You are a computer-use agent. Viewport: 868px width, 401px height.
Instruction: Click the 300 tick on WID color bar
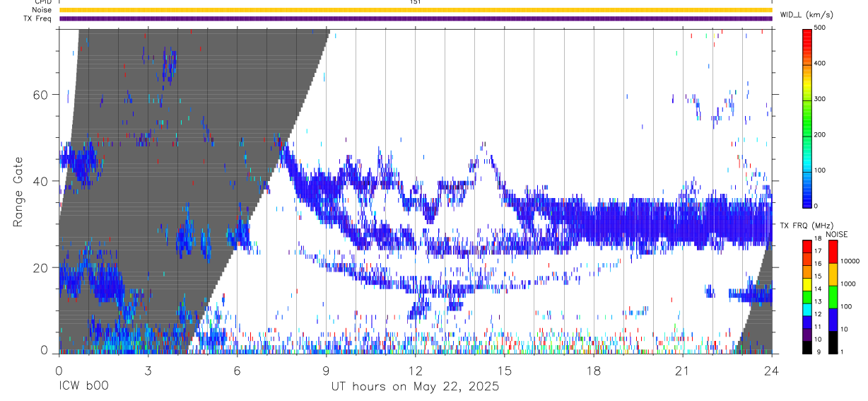click(x=821, y=98)
